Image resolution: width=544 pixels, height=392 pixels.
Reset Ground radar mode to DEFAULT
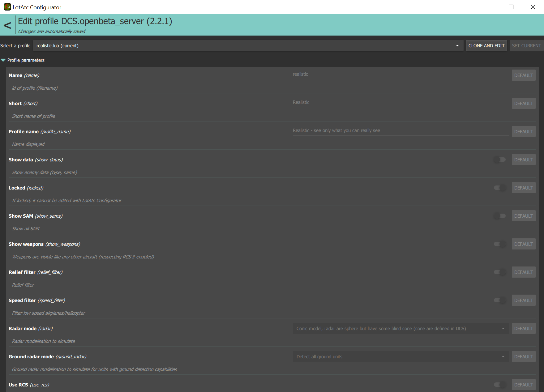524,357
